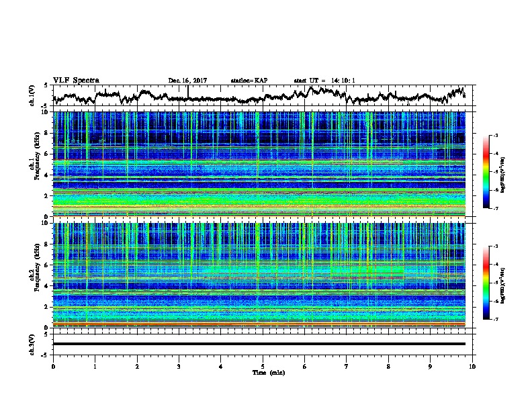
Task: Click time axis tick label "2"
Action: (137, 367)
